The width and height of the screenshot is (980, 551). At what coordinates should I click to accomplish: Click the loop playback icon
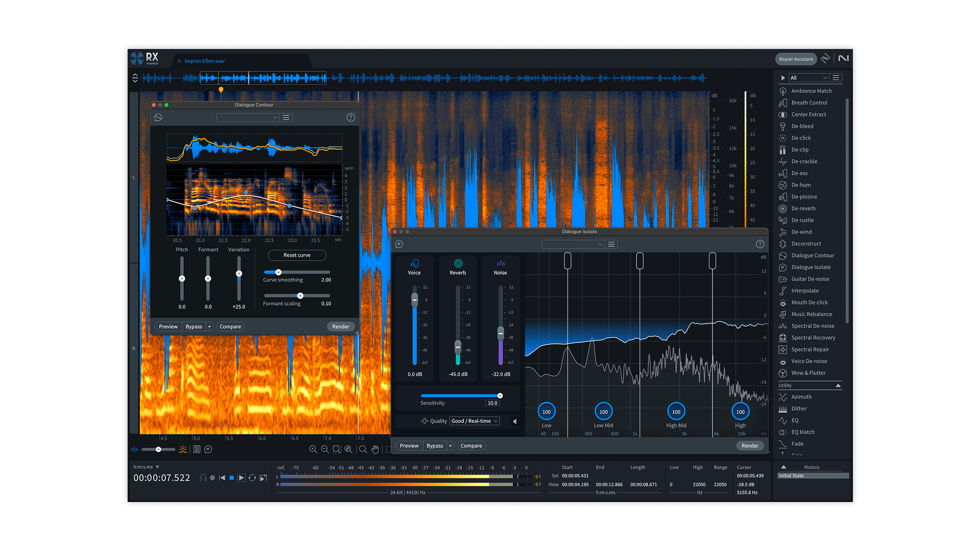click(x=252, y=478)
